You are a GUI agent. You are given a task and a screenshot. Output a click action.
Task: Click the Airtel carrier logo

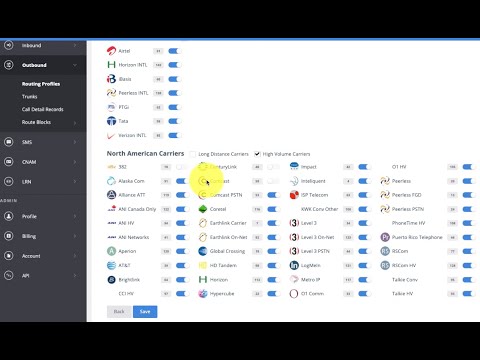[111, 51]
